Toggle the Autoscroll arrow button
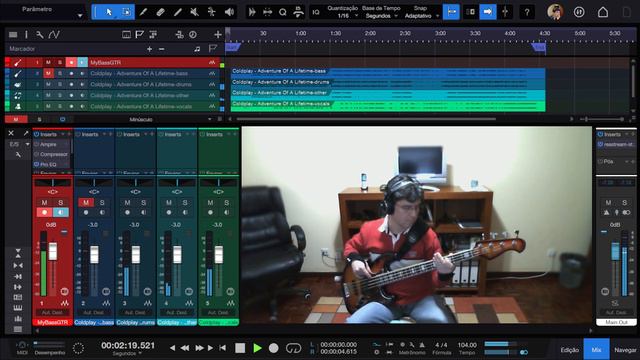640x360 pixels. tap(488, 12)
